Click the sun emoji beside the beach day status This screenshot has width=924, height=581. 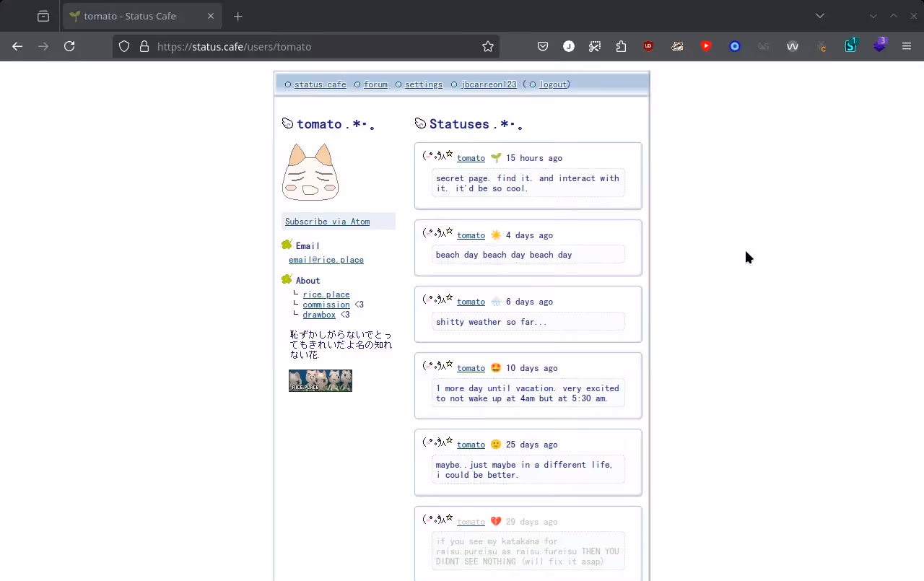click(496, 235)
